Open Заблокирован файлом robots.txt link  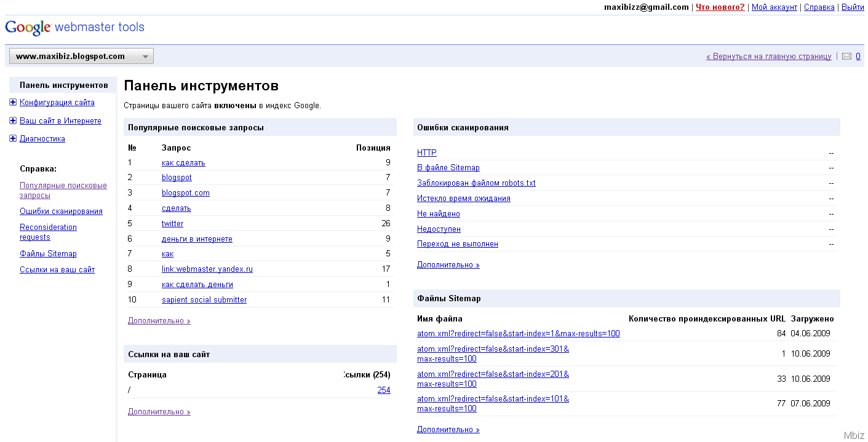click(476, 183)
